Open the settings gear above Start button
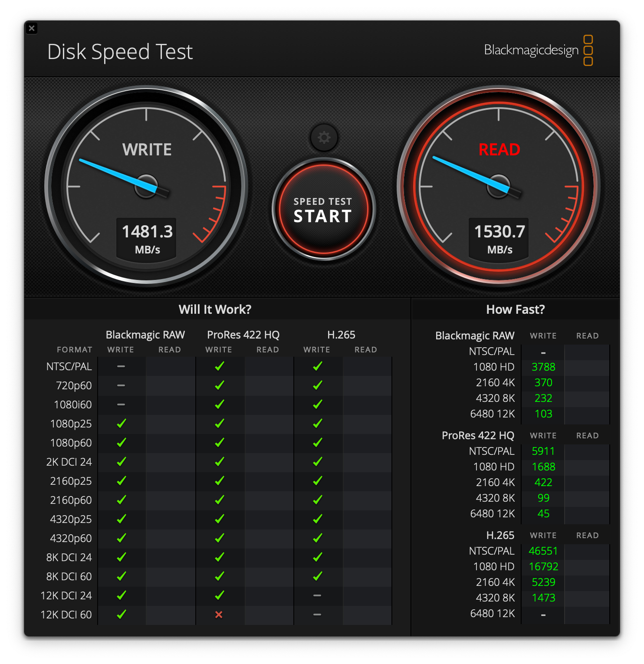 click(324, 138)
